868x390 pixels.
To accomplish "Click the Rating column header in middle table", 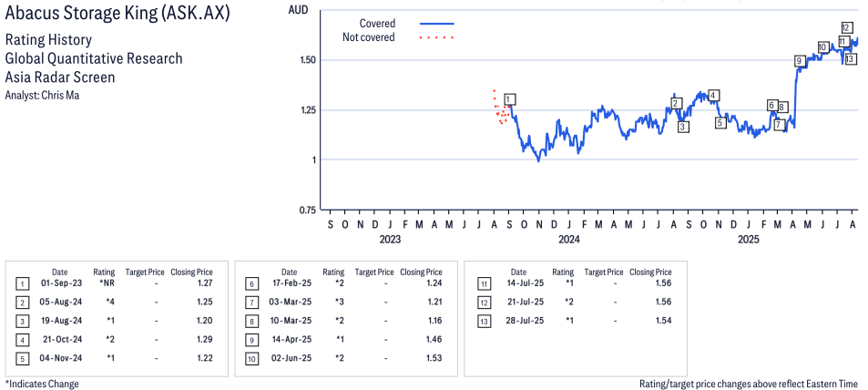I will point(333,272).
